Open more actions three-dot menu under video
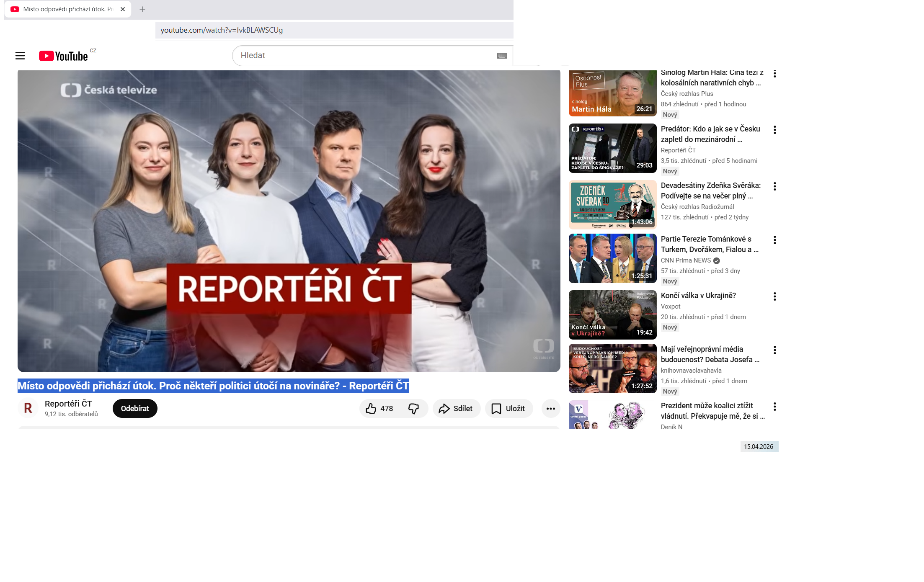The image size is (924, 582). (x=550, y=409)
